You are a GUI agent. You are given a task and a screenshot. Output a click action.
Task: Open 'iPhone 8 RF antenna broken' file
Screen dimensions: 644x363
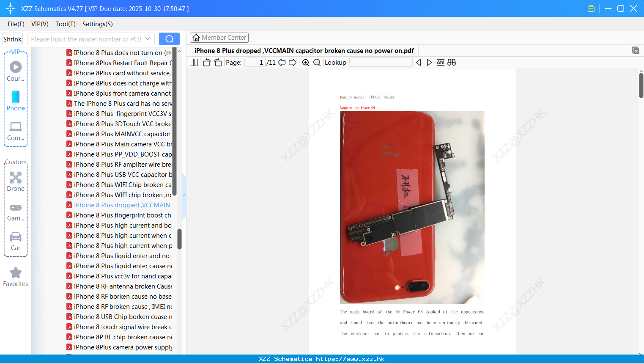click(x=119, y=286)
